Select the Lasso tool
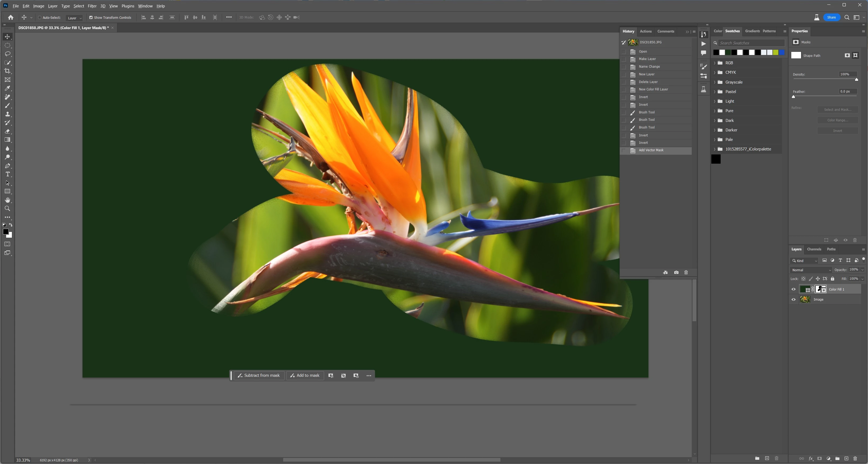This screenshot has width=868, height=464. point(7,54)
